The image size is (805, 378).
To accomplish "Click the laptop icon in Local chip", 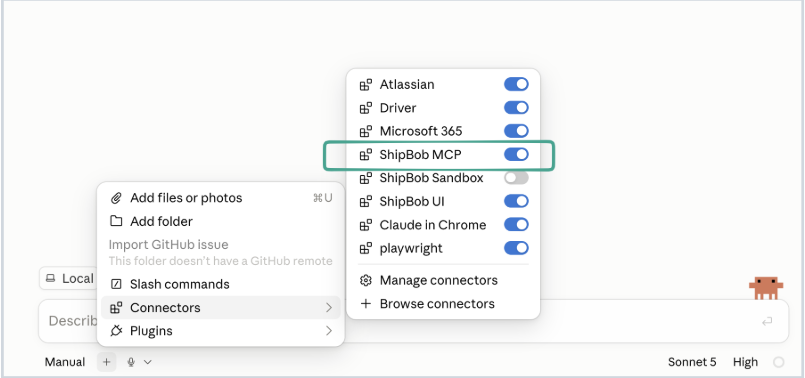I will click(50, 279).
